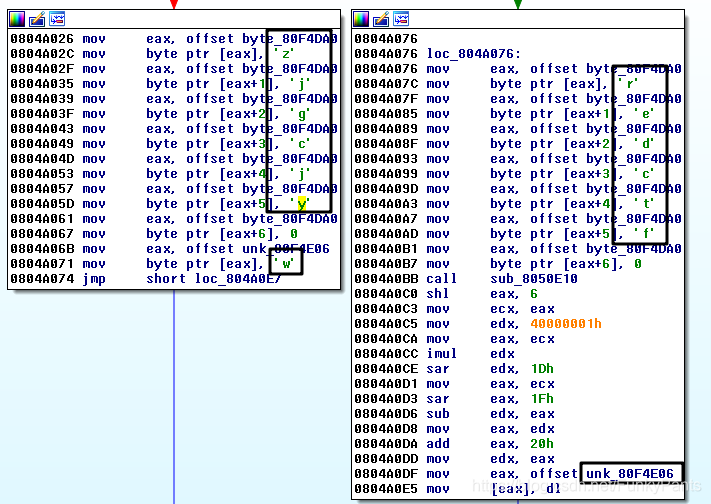The image size is (711, 504).
Task: Click the 'r' character at 0804A07C
Action: point(630,84)
